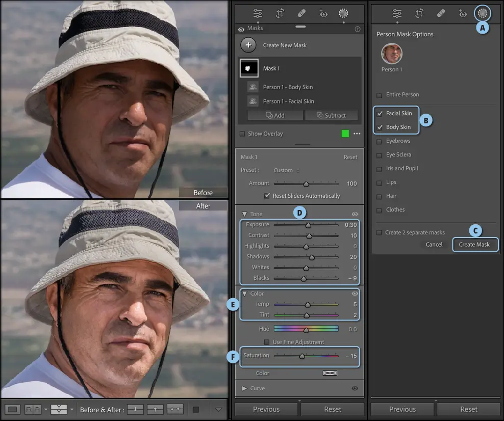
Task: Uncheck the Facial Skin checkbox
Action: [379, 114]
